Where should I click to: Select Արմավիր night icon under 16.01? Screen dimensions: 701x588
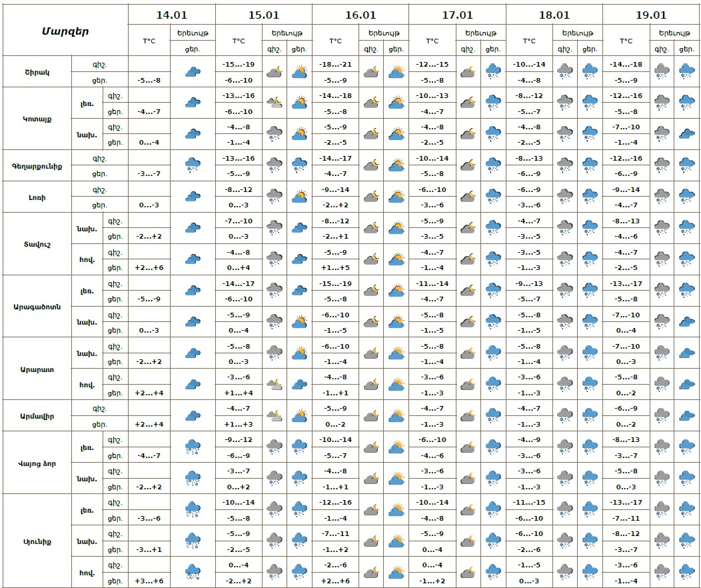(371, 415)
